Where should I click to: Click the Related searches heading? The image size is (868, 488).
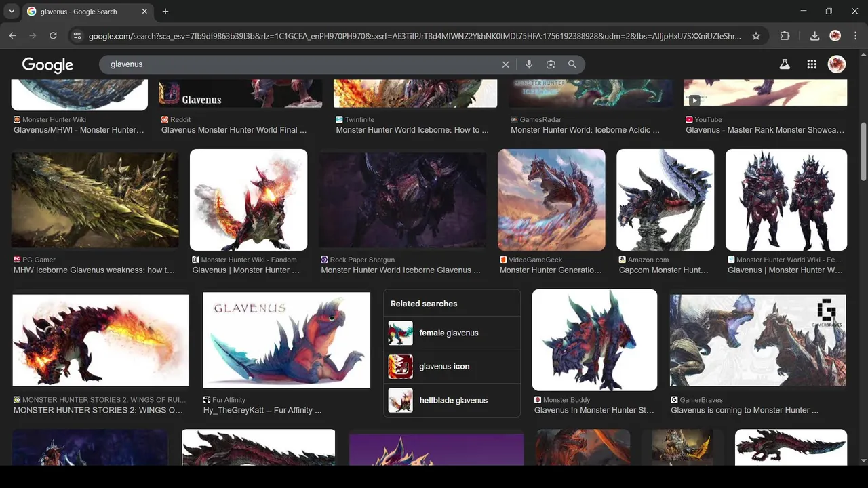click(424, 304)
